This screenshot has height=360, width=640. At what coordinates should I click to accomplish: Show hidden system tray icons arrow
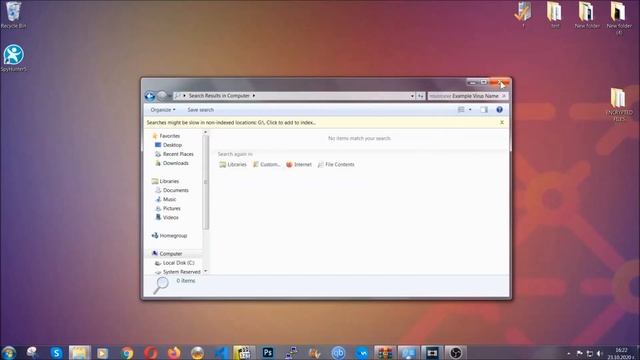click(569, 353)
